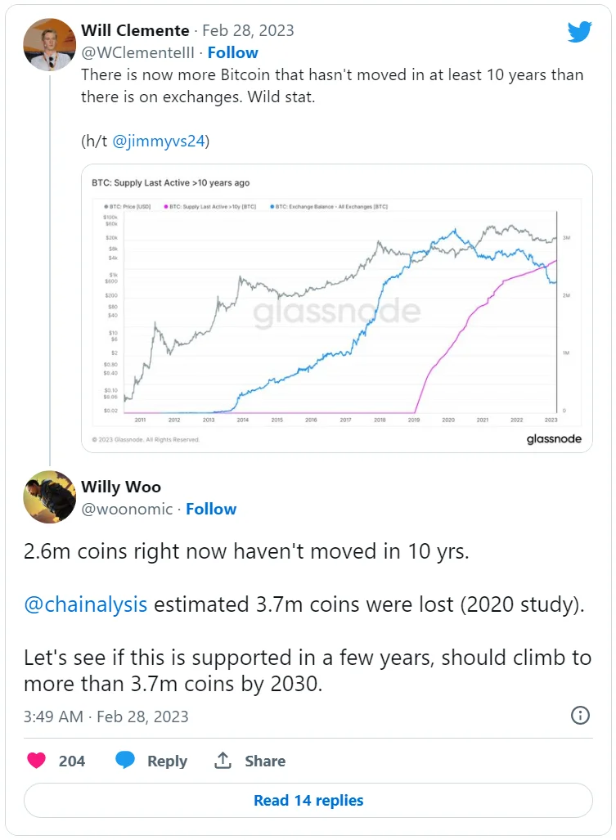Like the tweet with the heart icon
Image resolution: width=616 pixels, height=840 pixels.
pyautogui.click(x=36, y=761)
